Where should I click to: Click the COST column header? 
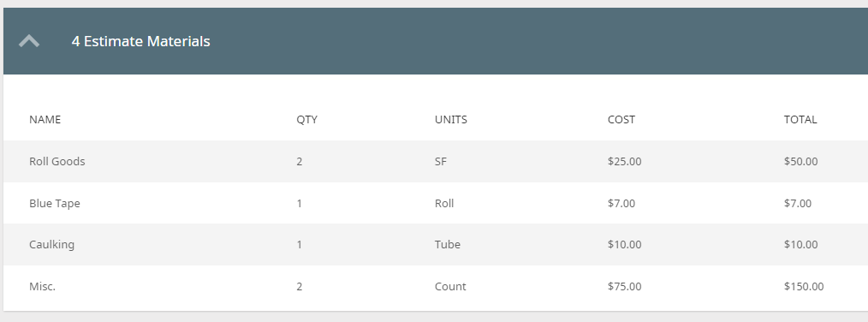[x=621, y=120]
